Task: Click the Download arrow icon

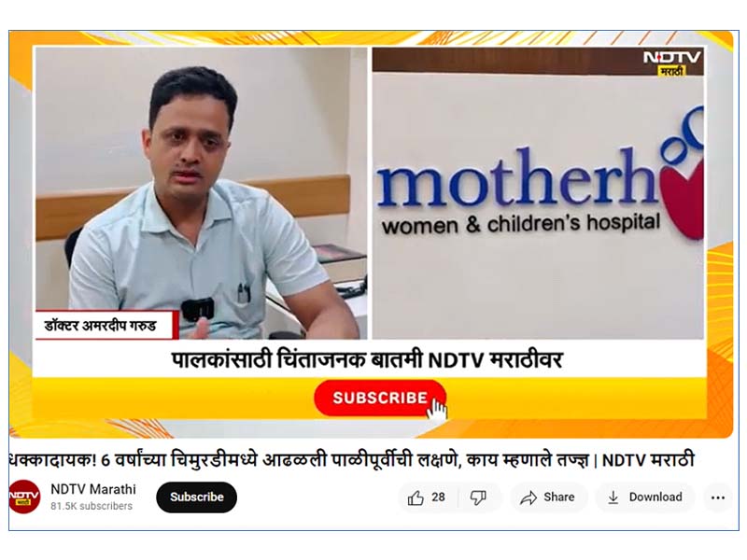Action: (613, 497)
